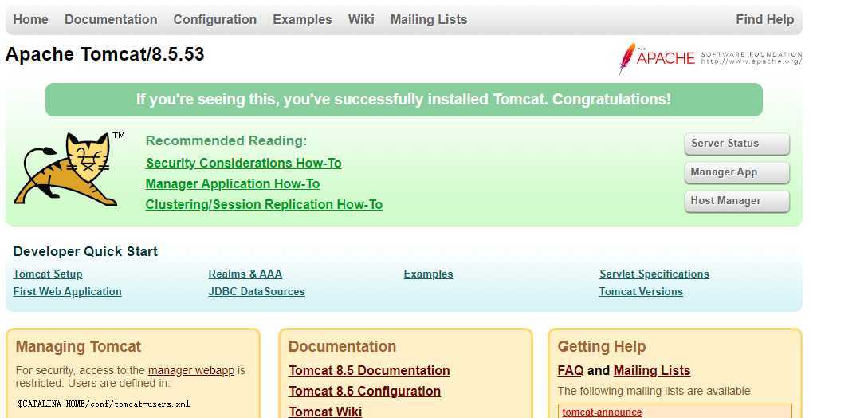
Task: Click the Apache Software Foundation feather logo
Action: coord(710,58)
